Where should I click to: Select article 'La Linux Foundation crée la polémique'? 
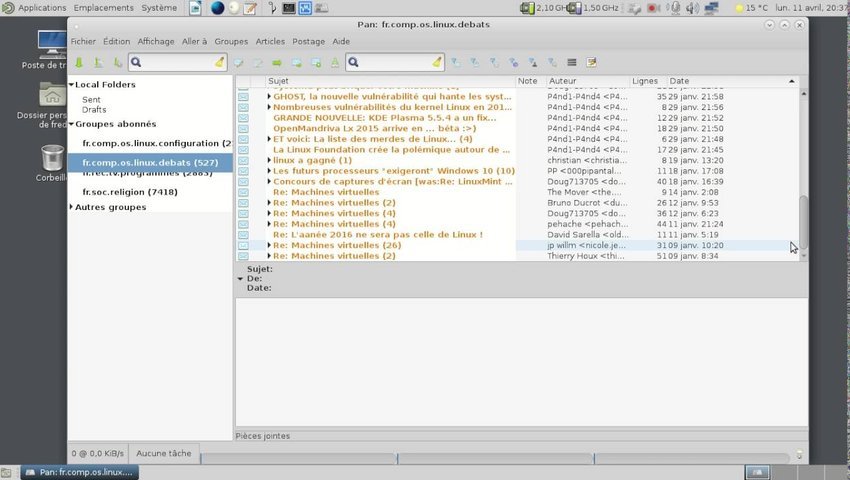[391, 150]
